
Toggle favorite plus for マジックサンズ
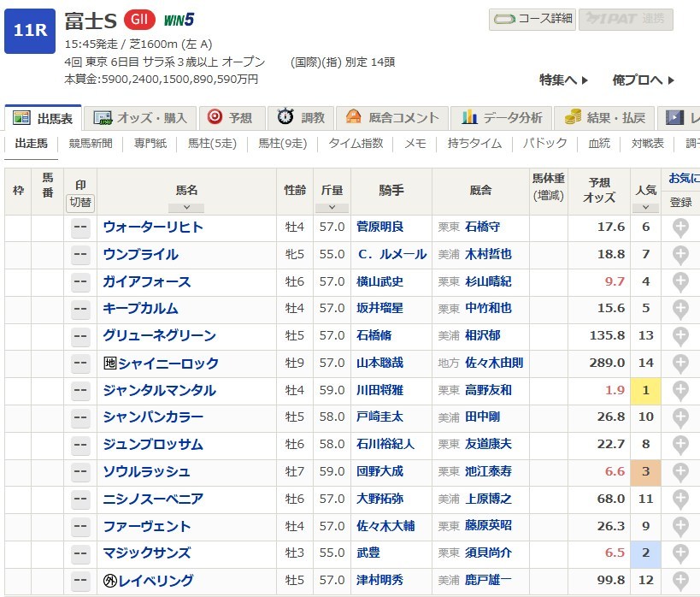680,553
